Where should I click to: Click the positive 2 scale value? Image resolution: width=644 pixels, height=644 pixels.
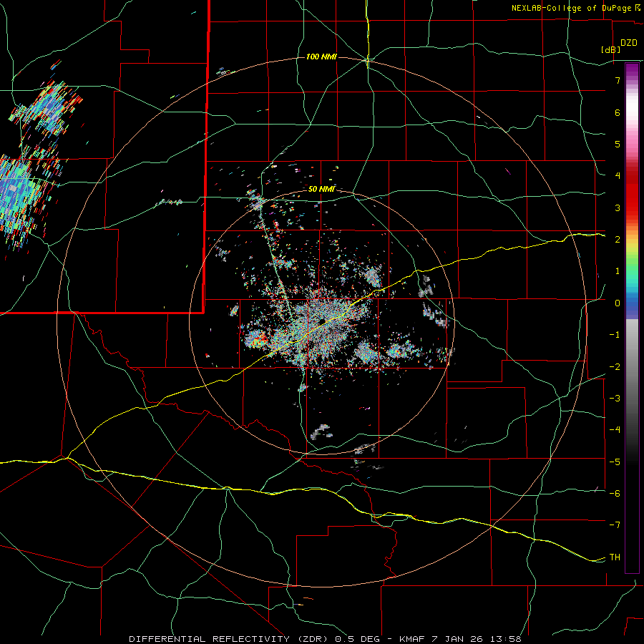click(618, 240)
